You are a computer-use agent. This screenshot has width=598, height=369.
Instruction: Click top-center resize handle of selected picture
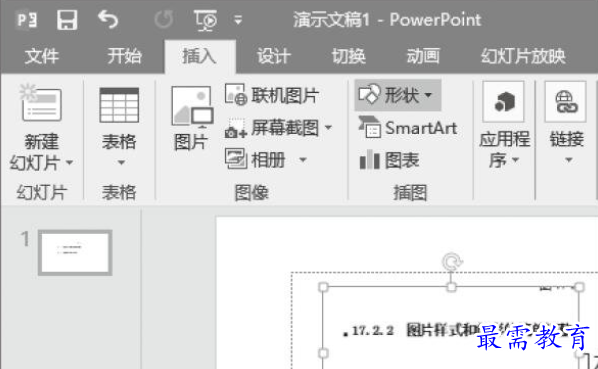click(x=451, y=287)
